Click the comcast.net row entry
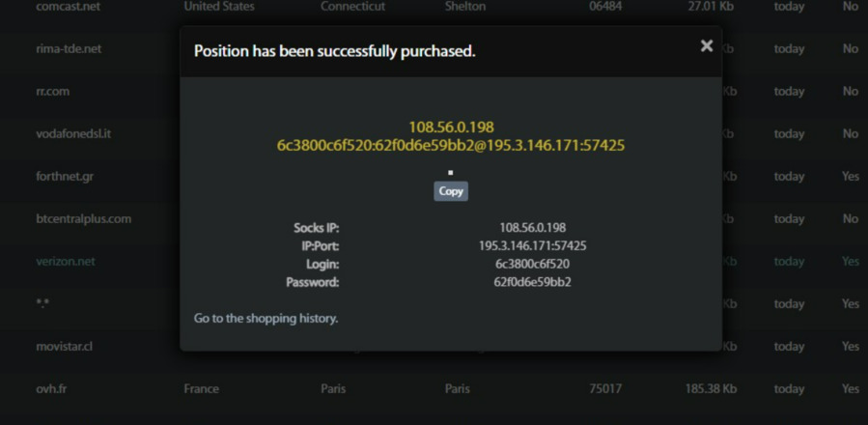This screenshot has height=425, width=868. [x=68, y=7]
